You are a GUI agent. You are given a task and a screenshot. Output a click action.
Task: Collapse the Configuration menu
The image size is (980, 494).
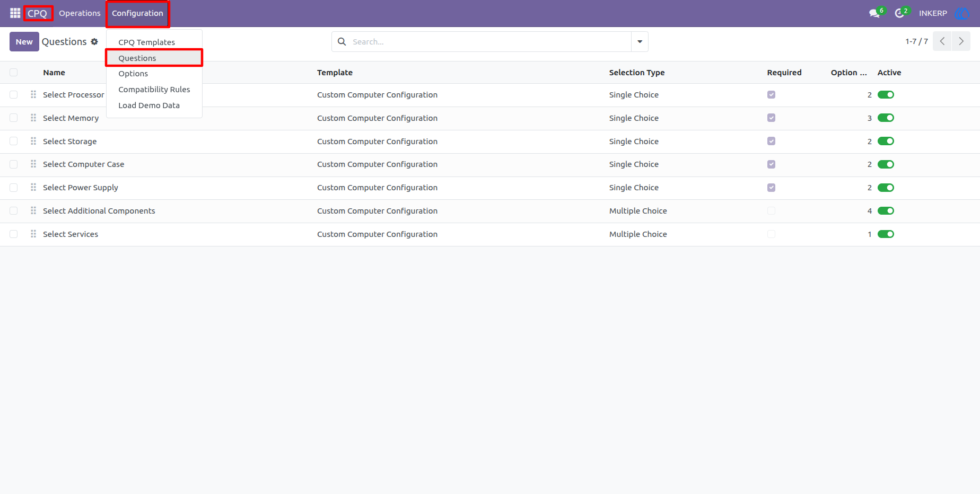(137, 13)
